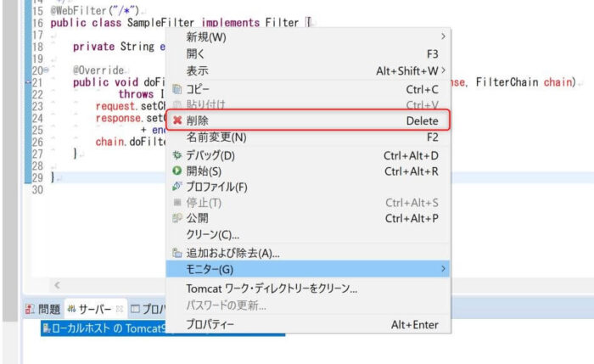
Task: Click the arrow on the 新規(W) row
Action: click(443, 36)
